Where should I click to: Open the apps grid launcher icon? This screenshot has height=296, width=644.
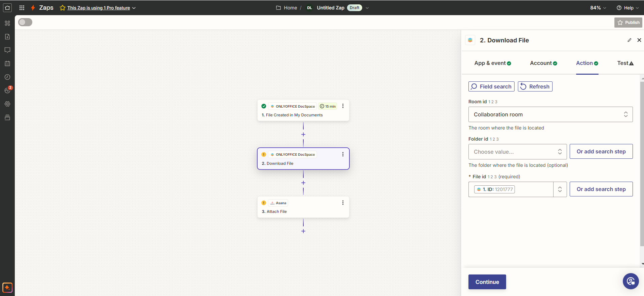[22, 8]
